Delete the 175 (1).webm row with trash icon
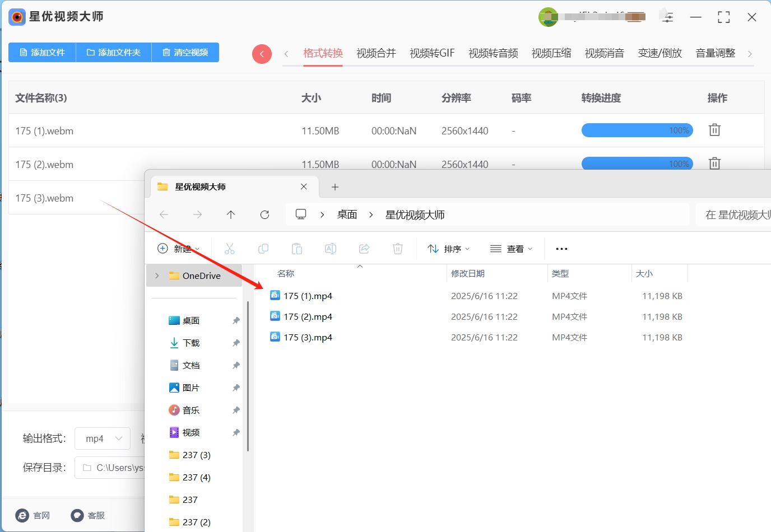Image resolution: width=771 pixels, height=532 pixels. [x=714, y=130]
